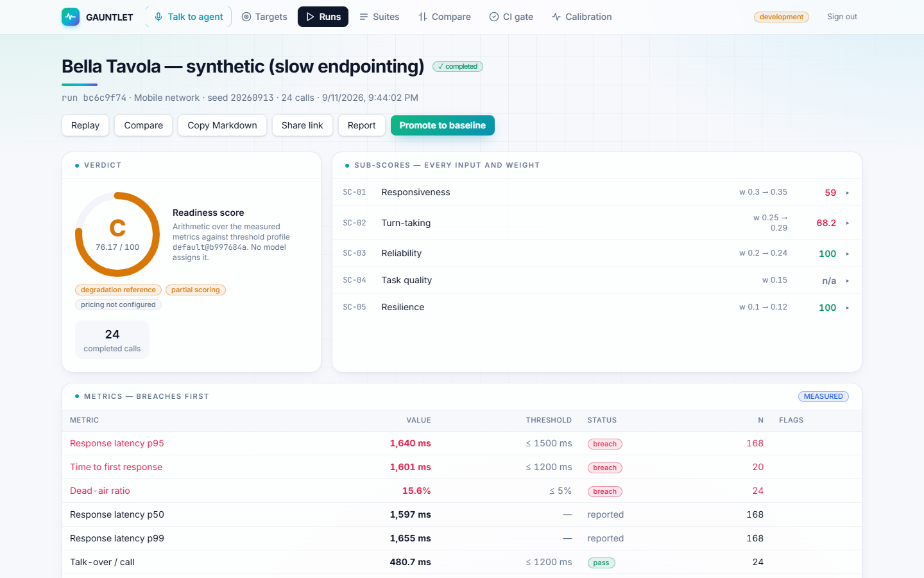Select the Response latency p95 metric
Viewport: 924px width, 578px height.
point(117,443)
